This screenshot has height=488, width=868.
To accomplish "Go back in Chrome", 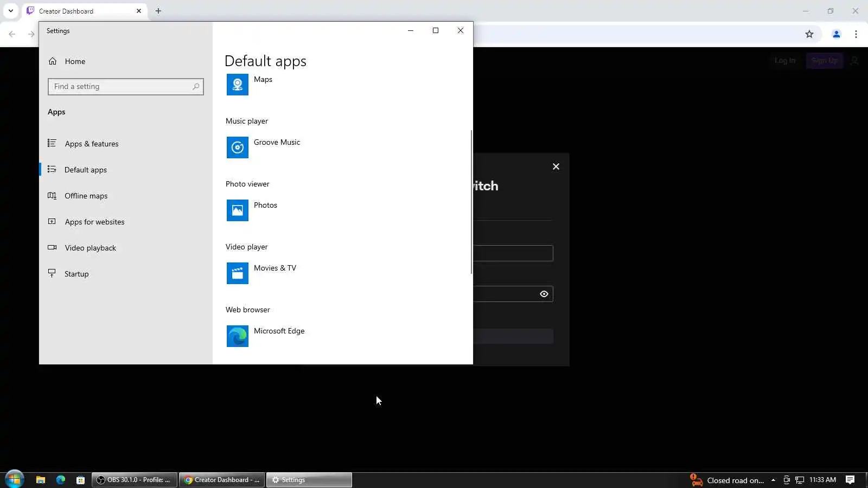I will click(12, 34).
